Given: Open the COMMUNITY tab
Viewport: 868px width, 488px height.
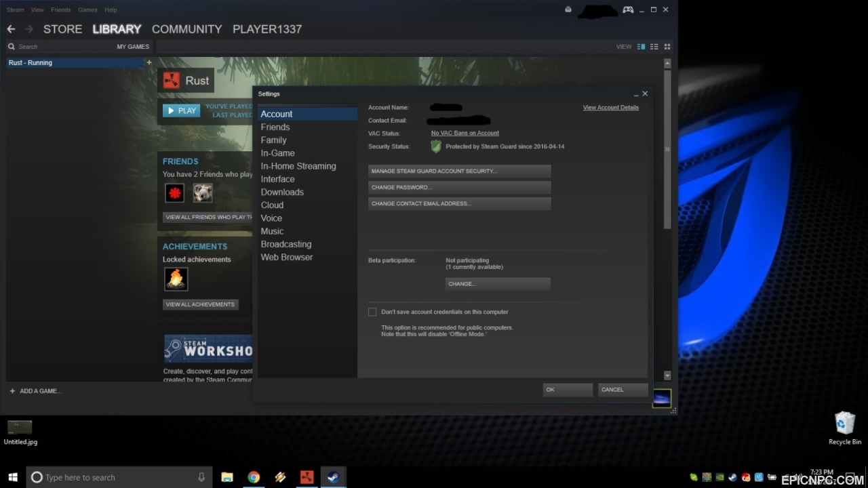Looking at the screenshot, I should coord(186,29).
